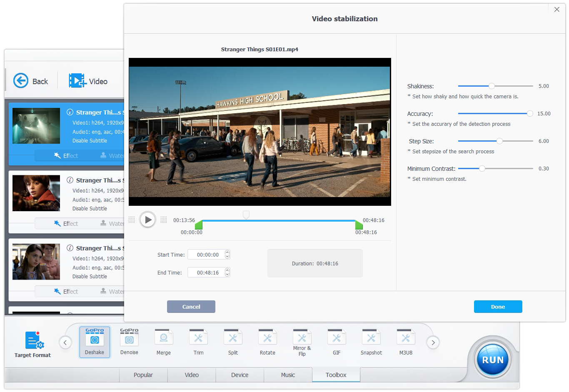
Task: Click the info icon of the first video
Action: (x=70, y=112)
